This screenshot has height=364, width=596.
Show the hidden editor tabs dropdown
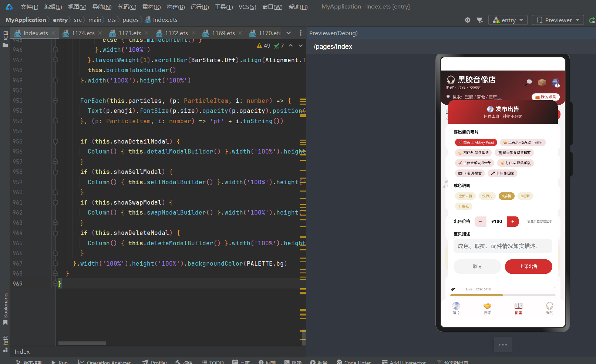click(x=289, y=33)
